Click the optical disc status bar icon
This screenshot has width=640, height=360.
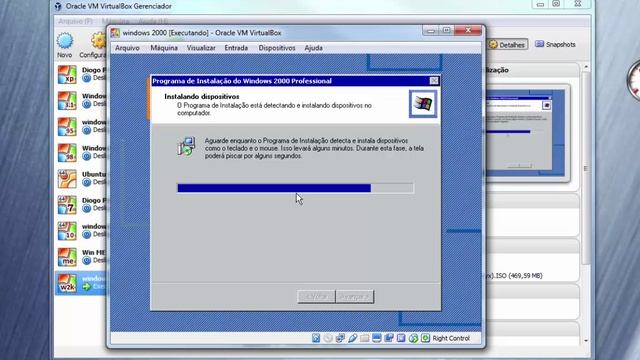pyautogui.click(x=328, y=338)
